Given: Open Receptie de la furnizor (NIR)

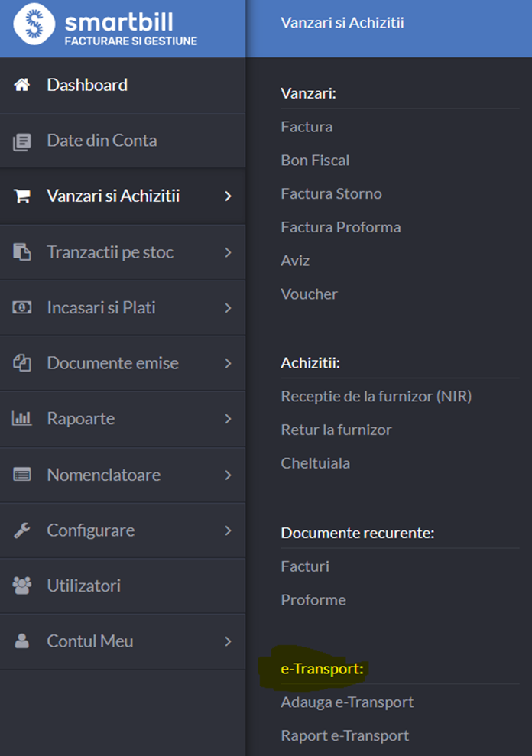Looking at the screenshot, I should [x=376, y=396].
